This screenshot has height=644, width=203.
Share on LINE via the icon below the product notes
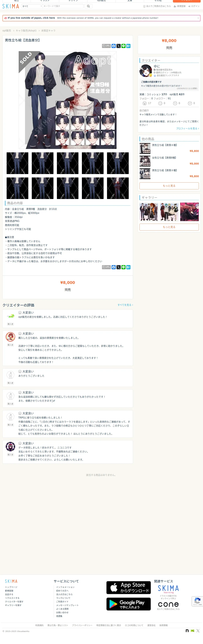point(123,267)
